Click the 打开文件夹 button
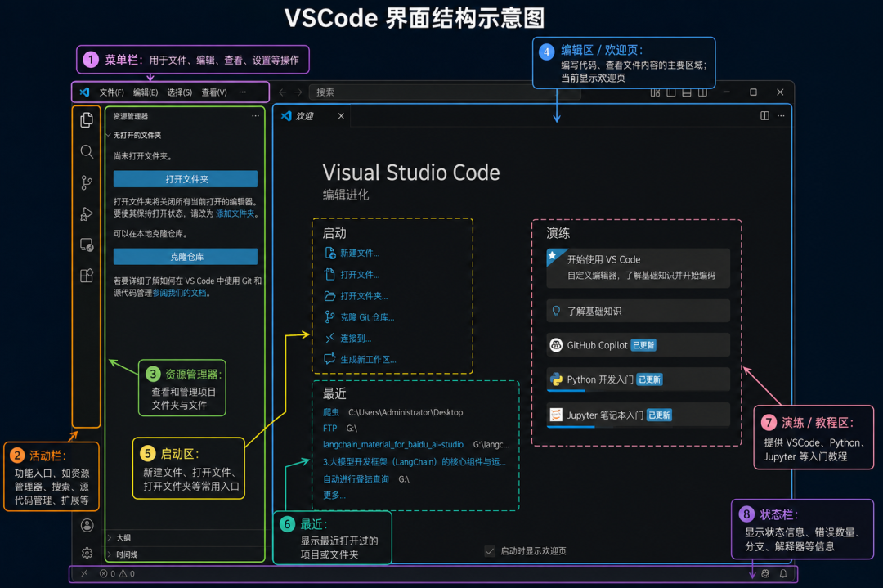Screen dimensions: 883x588 (186, 179)
